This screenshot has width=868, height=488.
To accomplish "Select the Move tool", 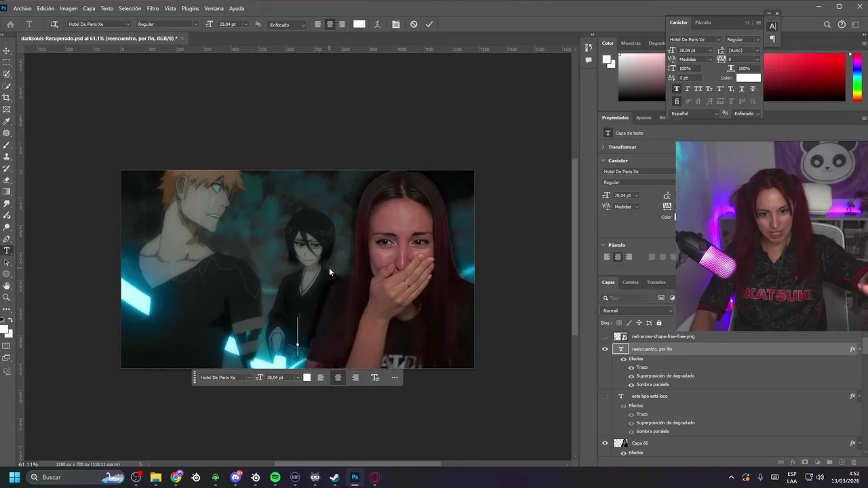I will (7, 51).
